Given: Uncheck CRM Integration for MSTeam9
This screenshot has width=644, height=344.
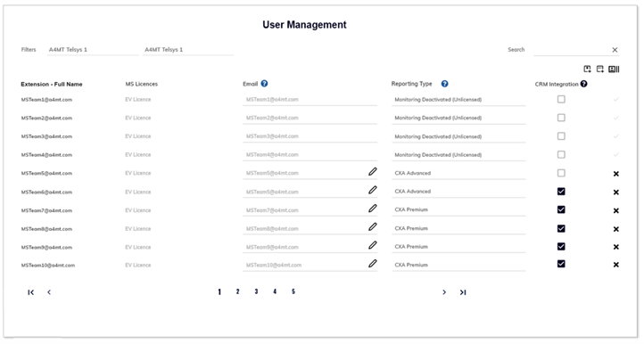Looking at the screenshot, I should coord(561,246).
